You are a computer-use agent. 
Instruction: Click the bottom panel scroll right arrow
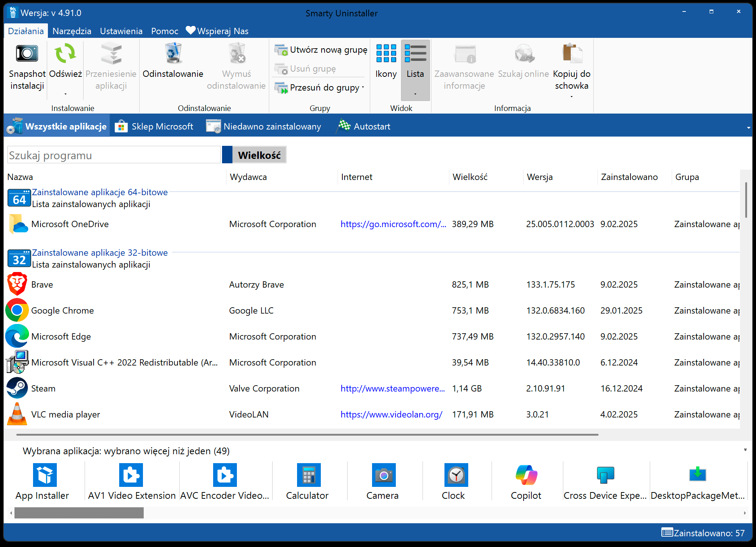coord(745,513)
